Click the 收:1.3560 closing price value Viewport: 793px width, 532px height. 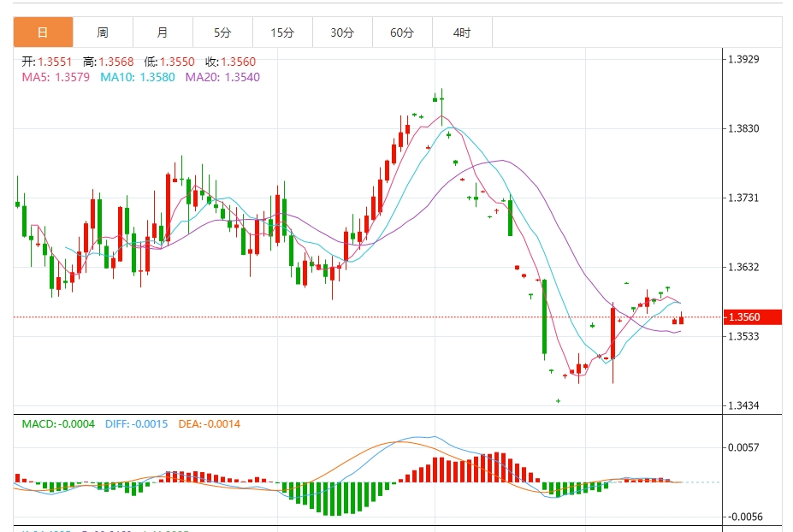pyautogui.click(x=230, y=62)
